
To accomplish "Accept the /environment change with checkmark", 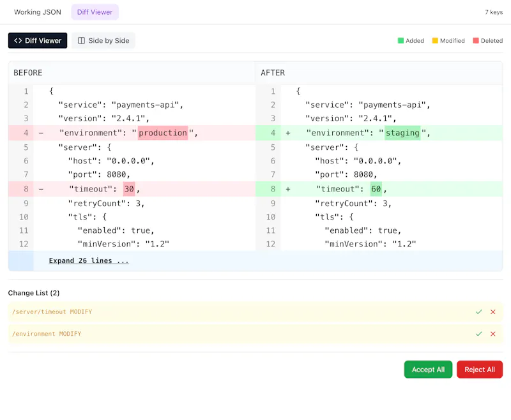I will pyautogui.click(x=478, y=334).
